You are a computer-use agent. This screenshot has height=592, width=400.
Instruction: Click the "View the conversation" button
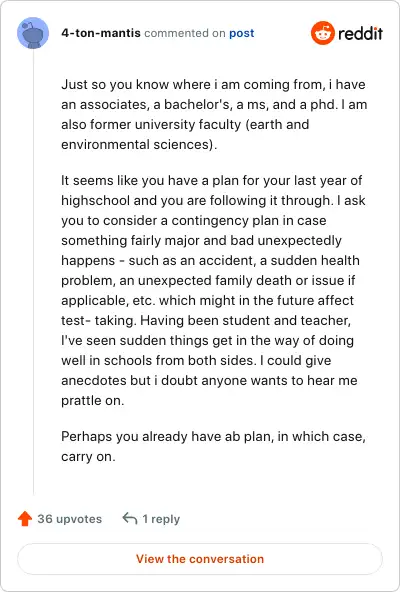click(x=200, y=559)
